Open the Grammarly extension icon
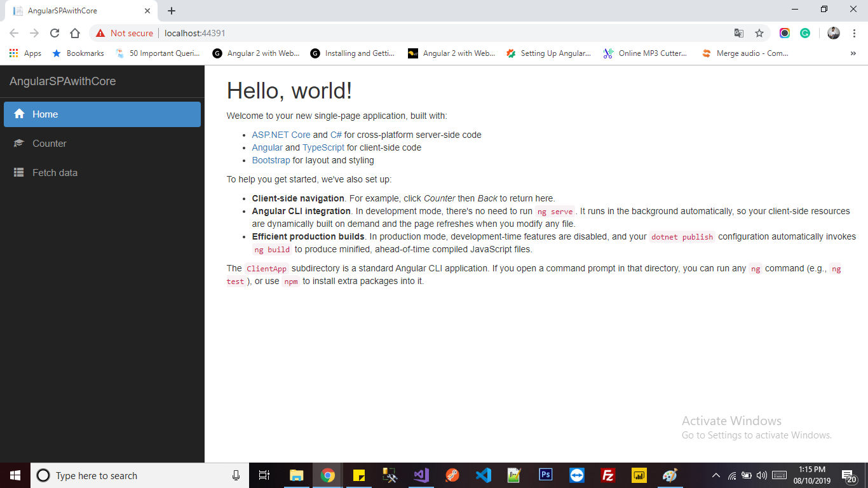Image resolution: width=868 pixels, height=488 pixels. (806, 33)
